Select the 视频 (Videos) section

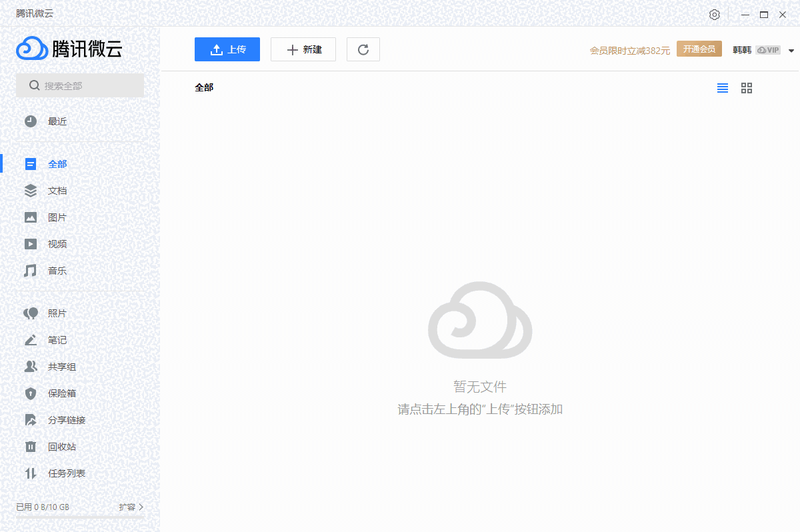pyautogui.click(x=57, y=243)
